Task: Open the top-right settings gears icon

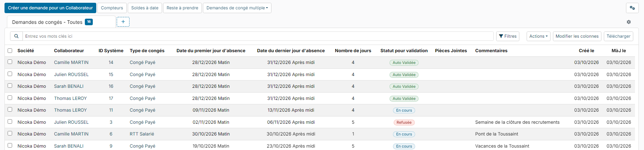Action: click(632, 8)
